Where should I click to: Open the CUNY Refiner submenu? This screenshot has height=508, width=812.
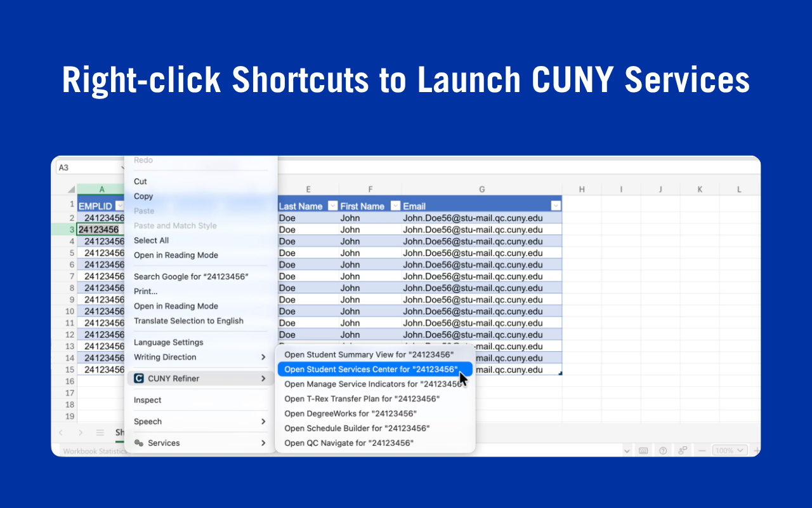(200, 378)
